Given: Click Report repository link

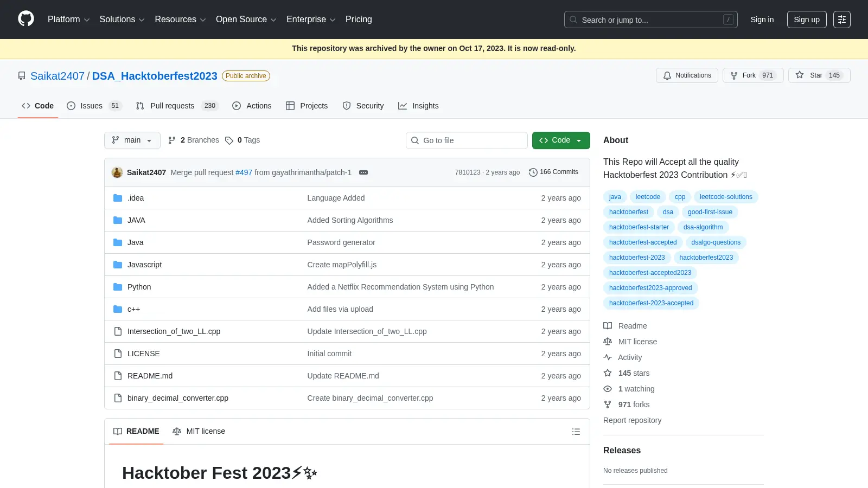Looking at the screenshot, I should (x=632, y=420).
